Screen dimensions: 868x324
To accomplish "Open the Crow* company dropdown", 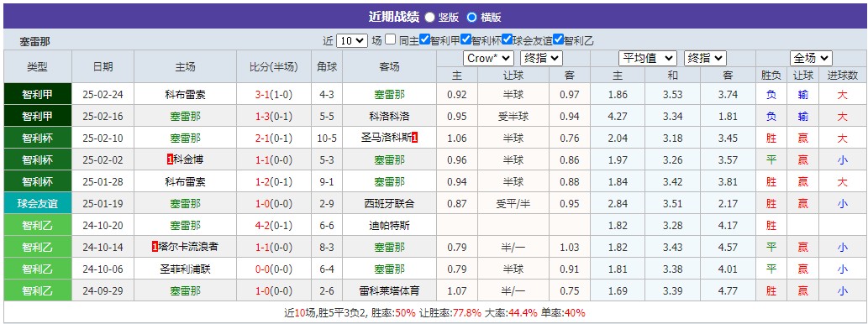I will [x=489, y=58].
